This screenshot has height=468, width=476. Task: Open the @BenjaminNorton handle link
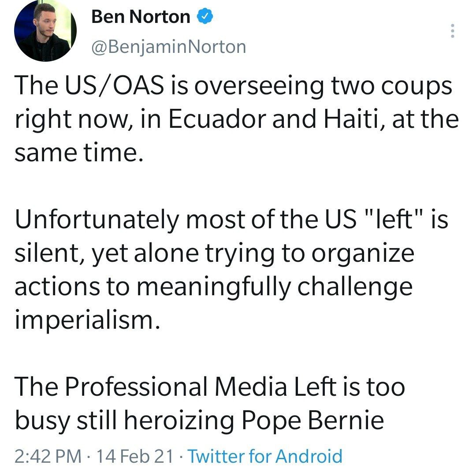(x=168, y=46)
